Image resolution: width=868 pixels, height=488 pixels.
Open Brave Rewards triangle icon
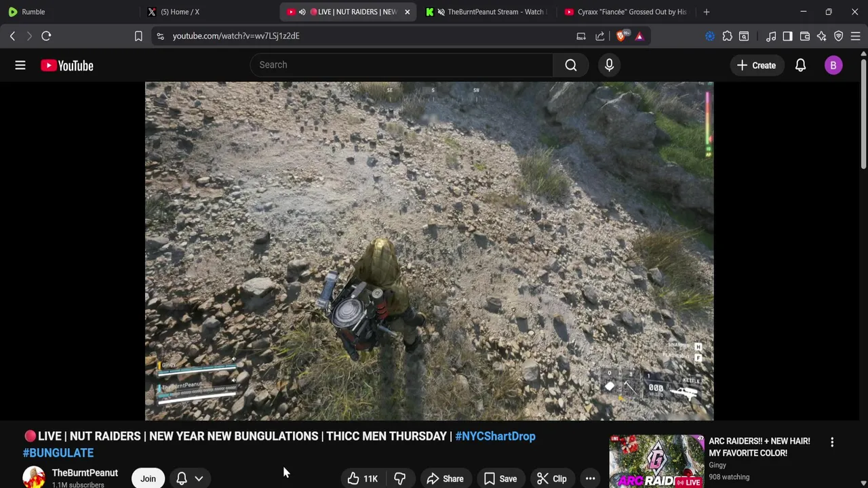(639, 36)
